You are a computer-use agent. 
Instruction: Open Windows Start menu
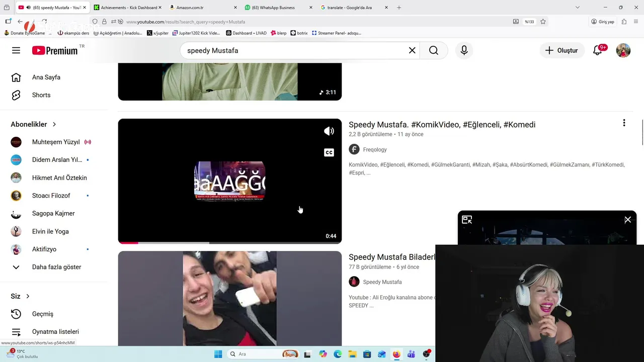(218, 354)
